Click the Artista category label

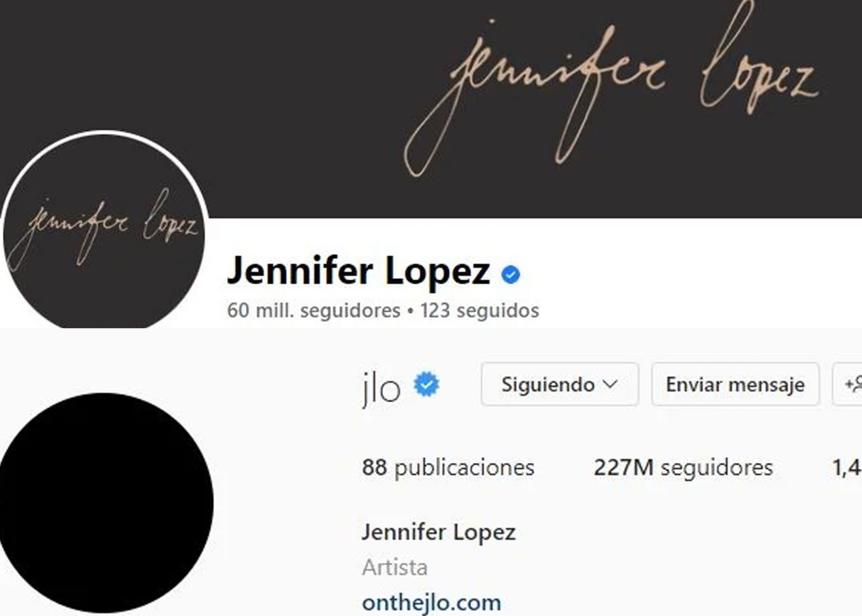click(x=395, y=568)
